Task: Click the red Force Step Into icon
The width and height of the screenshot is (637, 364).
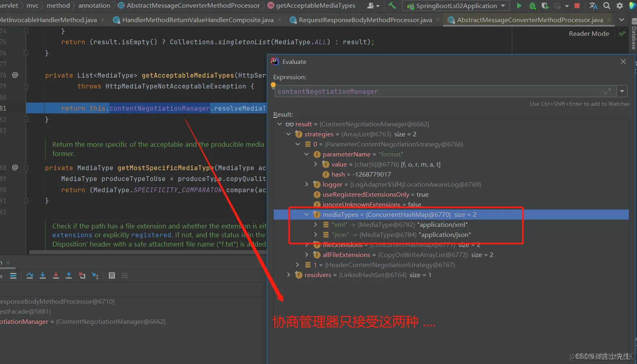Action: click(x=56, y=276)
